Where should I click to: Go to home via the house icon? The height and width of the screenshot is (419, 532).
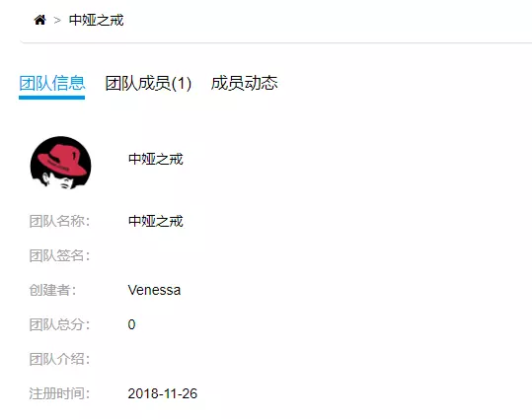point(40,20)
